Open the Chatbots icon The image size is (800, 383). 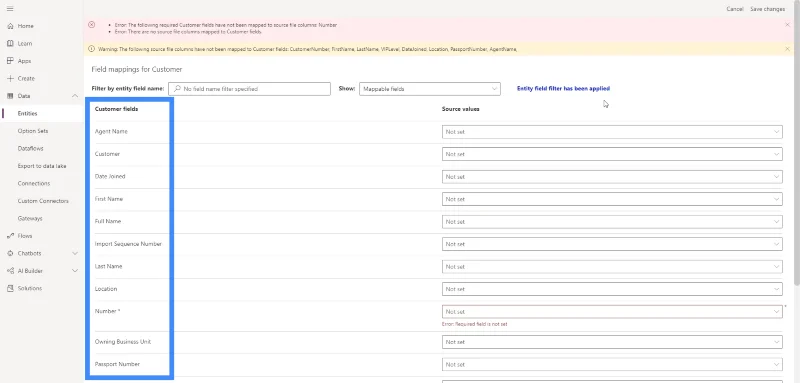pyautogui.click(x=10, y=253)
